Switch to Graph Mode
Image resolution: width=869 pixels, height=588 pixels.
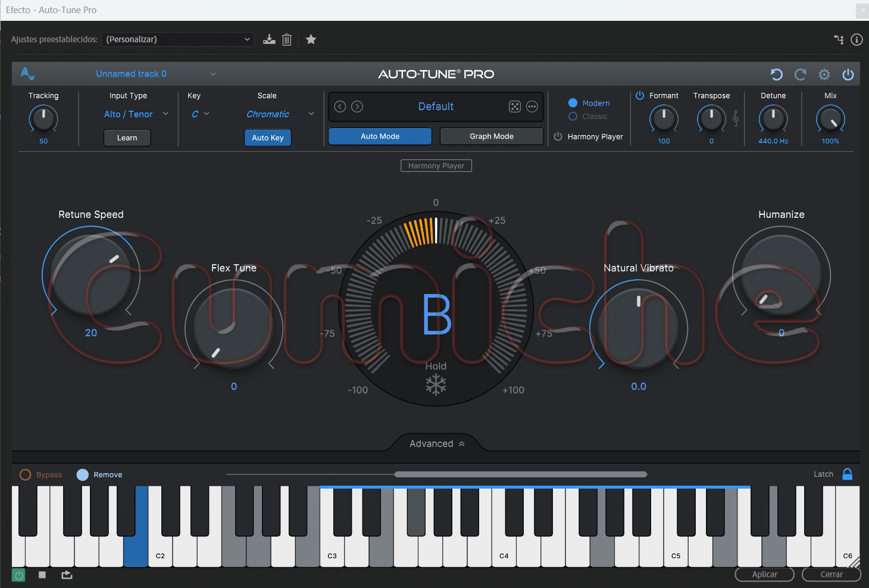pyautogui.click(x=492, y=136)
